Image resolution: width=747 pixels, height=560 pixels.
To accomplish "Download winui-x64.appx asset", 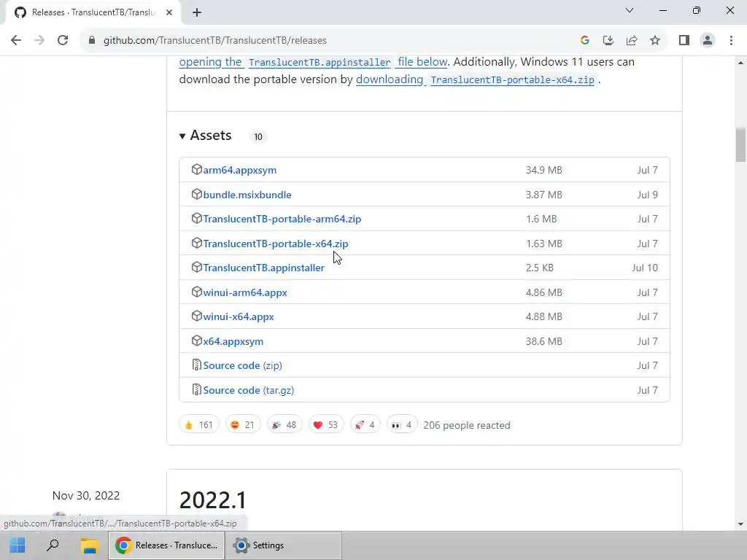I will click(x=239, y=316).
